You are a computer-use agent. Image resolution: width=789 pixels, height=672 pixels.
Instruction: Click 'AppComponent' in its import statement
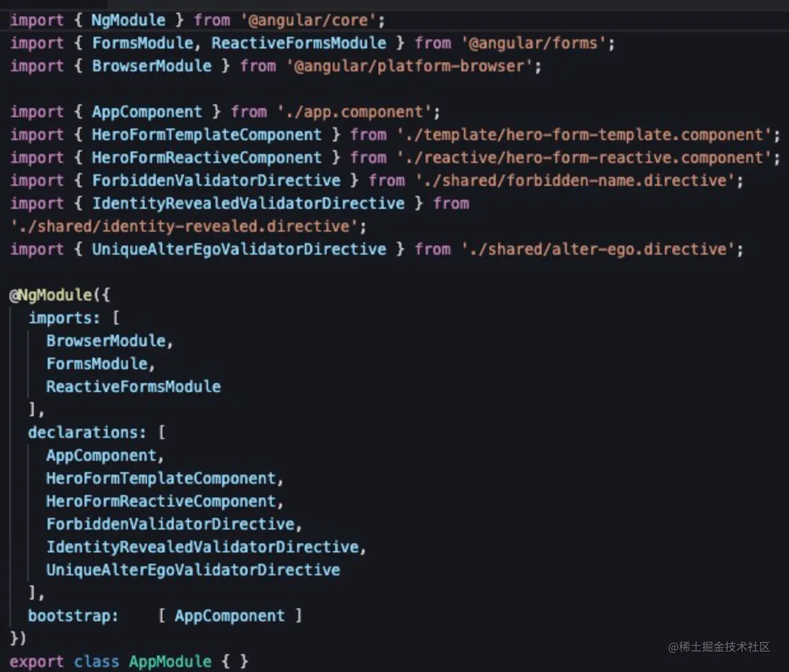point(147,112)
